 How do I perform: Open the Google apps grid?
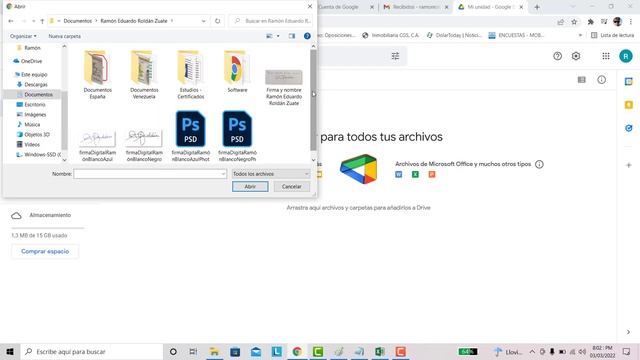tap(606, 56)
